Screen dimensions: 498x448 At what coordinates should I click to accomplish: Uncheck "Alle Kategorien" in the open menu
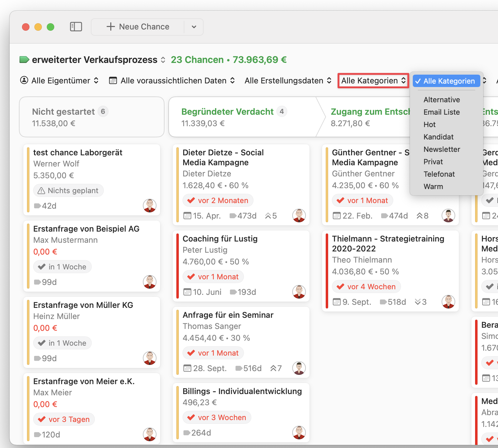point(446,81)
